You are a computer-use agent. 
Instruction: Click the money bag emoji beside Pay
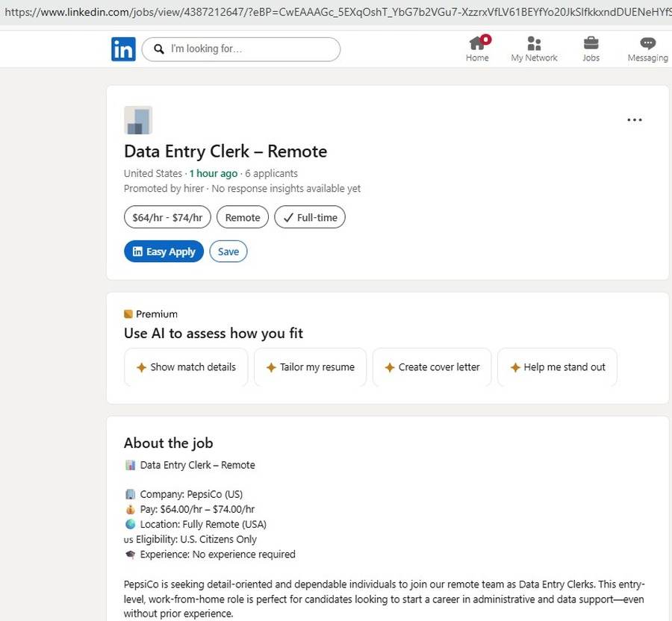[x=130, y=509]
